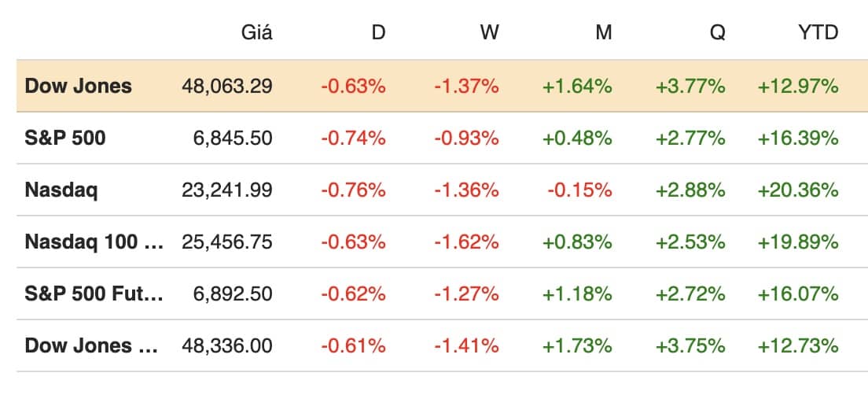Click the D daily change column header
The image size is (868, 395).
click(378, 33)
